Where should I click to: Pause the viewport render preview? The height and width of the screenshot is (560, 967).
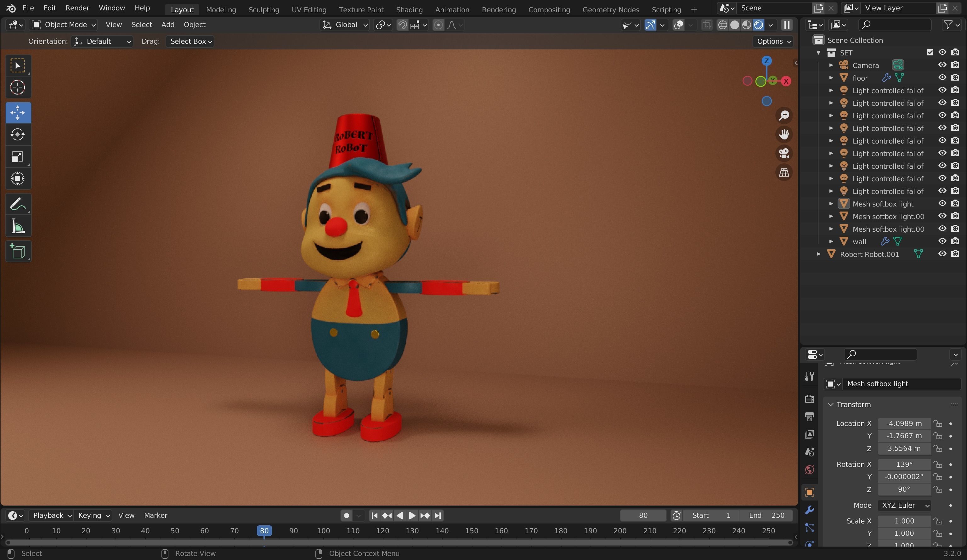tap(787, 25)
